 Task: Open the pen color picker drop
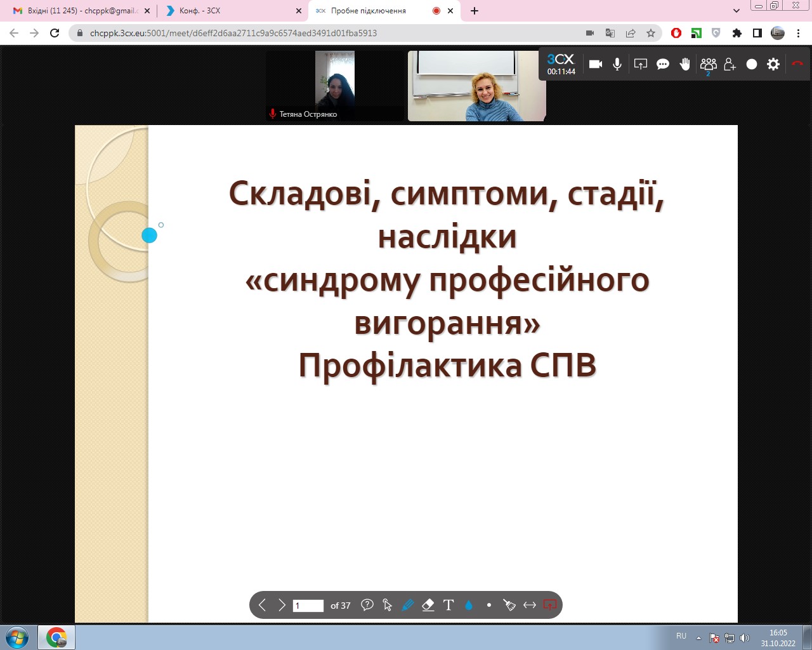pos(469,606)
